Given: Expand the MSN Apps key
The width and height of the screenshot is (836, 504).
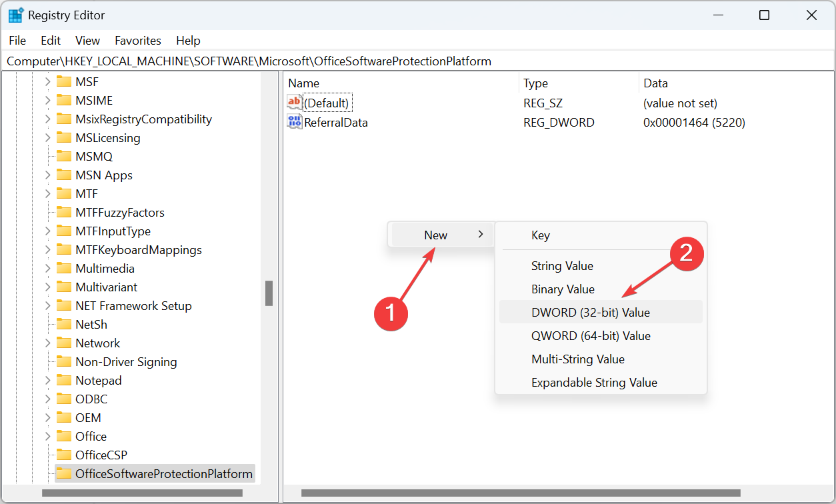Looking at the screenshot, I should coord(47,175).
